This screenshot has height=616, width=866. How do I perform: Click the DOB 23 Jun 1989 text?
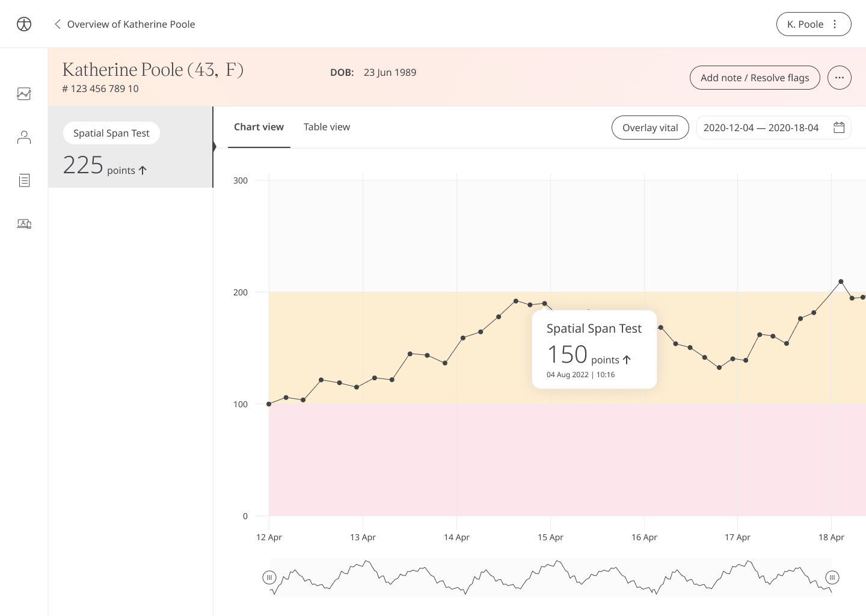tap(373, 72)
